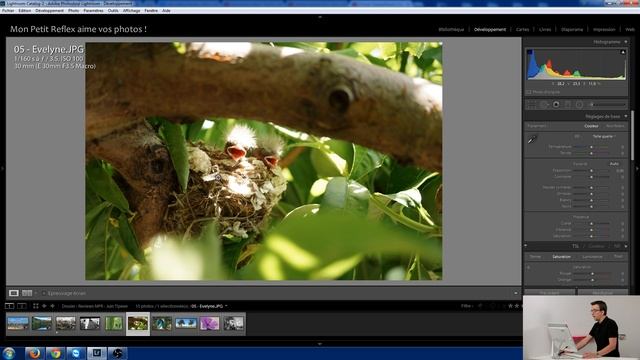The height and width of the screenshot is (360, 640).
Task: Hide the right panel group
Action: point(637,168)
